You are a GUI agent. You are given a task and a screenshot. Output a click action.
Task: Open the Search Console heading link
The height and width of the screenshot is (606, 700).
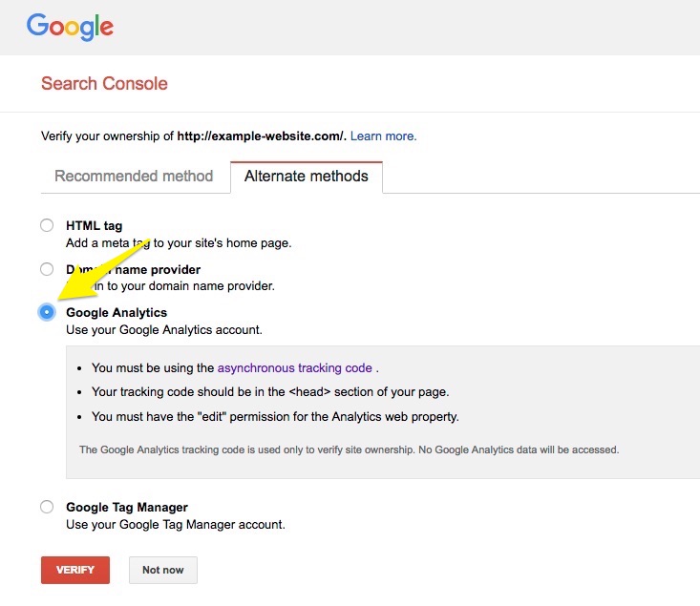[x=104, y=84]
